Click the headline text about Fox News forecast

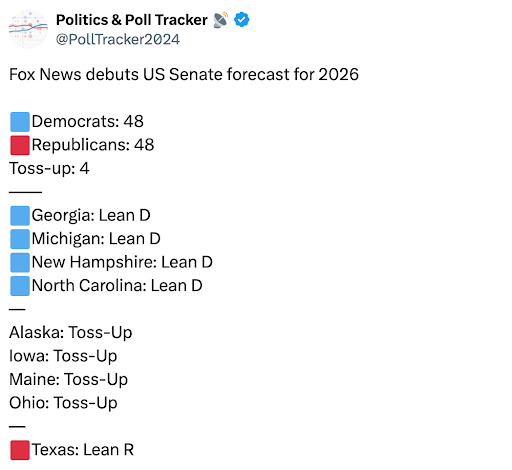click(x=184, y=74)
